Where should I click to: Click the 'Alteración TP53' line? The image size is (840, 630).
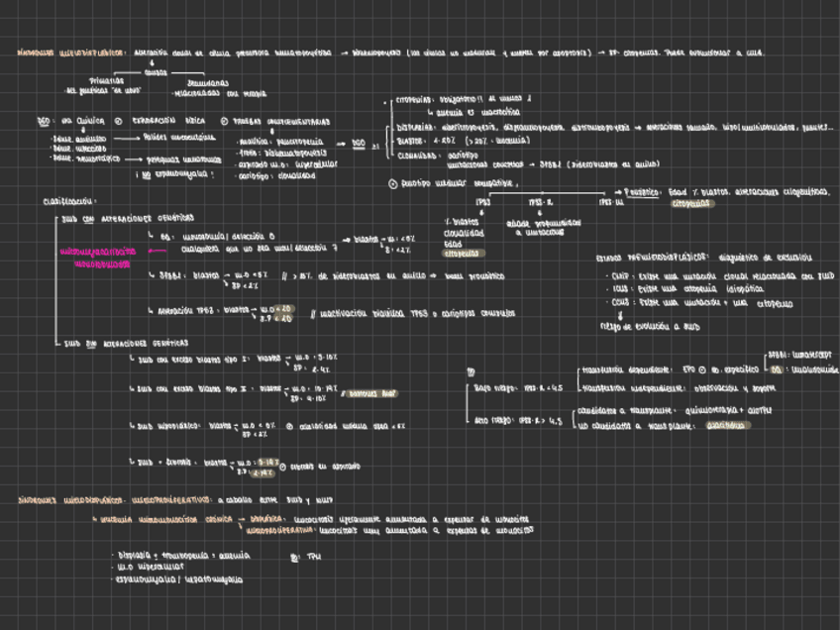click(x=188, y=310)
